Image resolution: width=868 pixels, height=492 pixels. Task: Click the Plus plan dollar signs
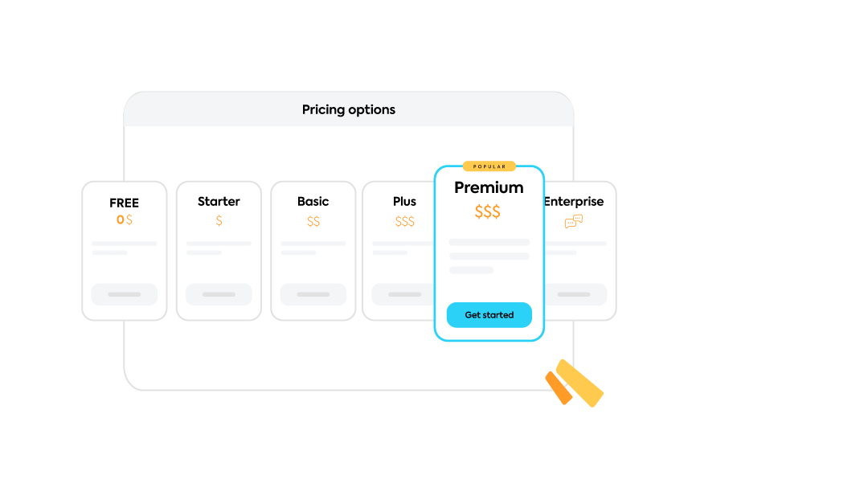pos(405,222)
